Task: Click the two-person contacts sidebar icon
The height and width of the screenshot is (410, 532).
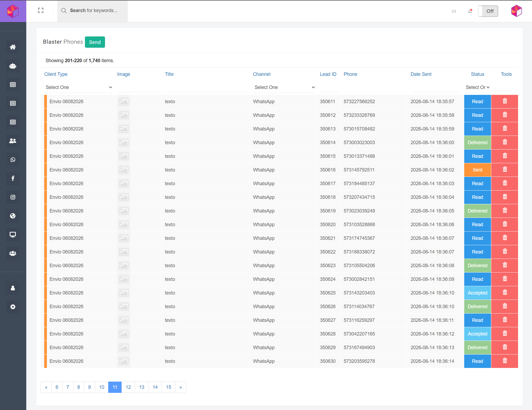Action: click(x=13, y=141)
